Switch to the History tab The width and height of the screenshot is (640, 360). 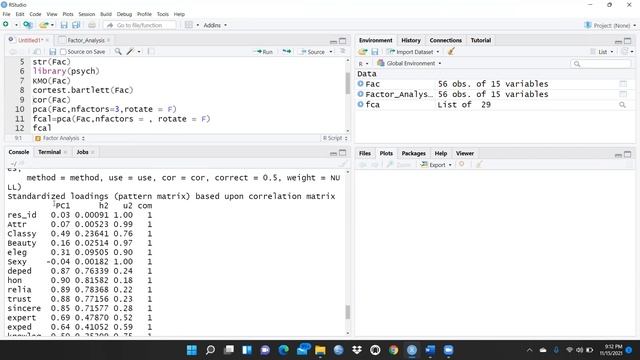[x=411, y=40]
